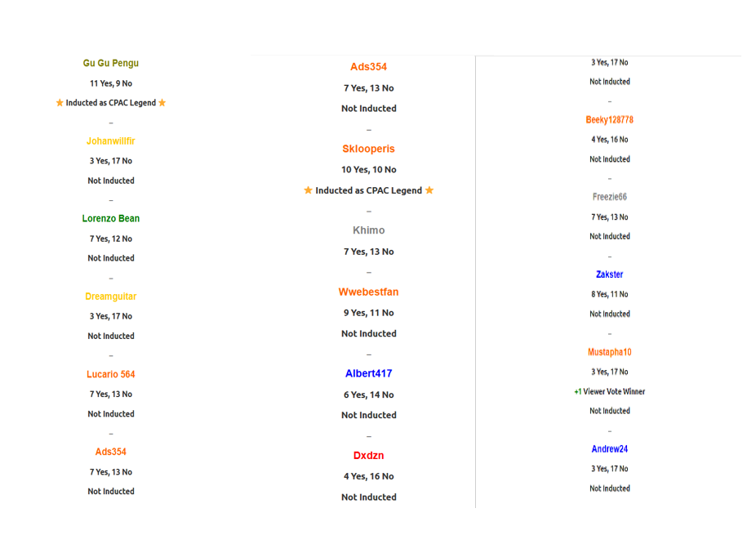
Task: Open the red Dxdzn link
Action: point(368,455)
